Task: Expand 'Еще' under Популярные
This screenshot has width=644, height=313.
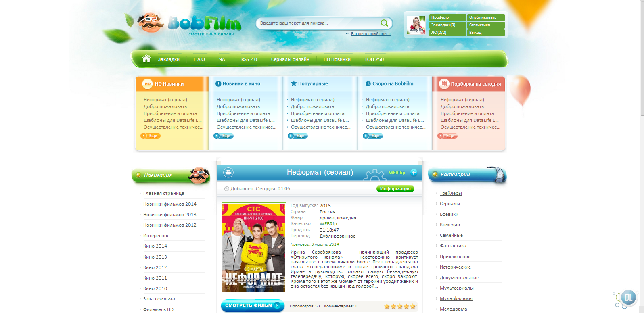Action: 298,136
